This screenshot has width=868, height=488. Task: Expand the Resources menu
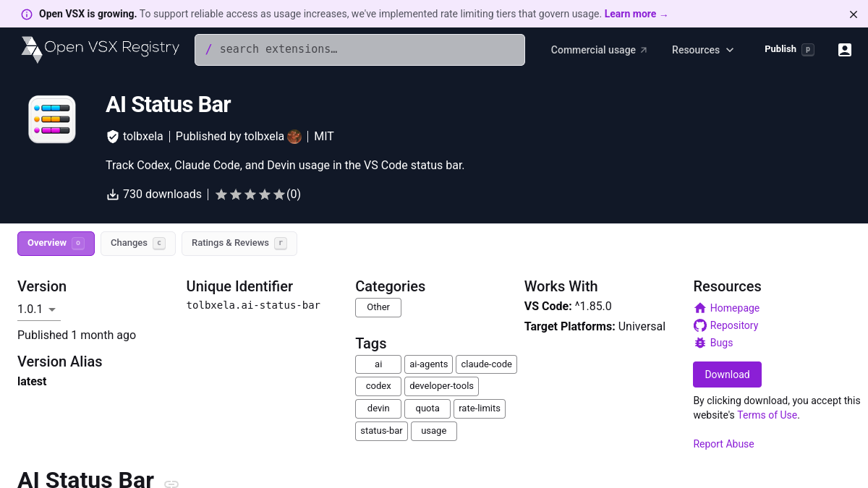(703, 50)
